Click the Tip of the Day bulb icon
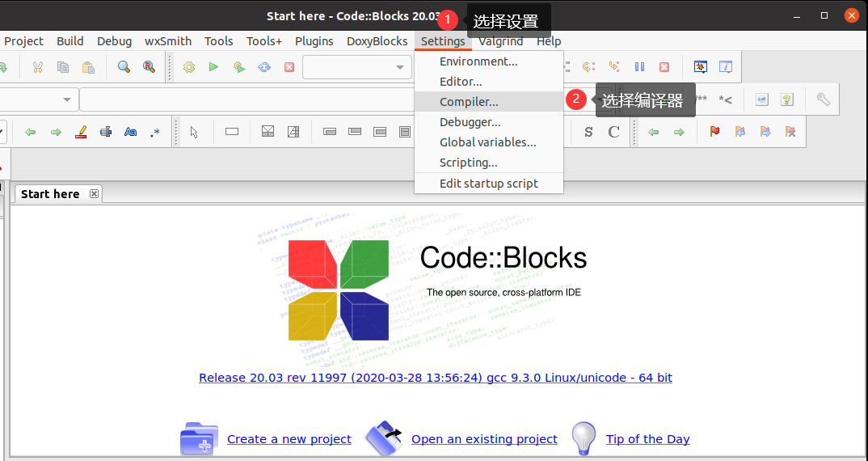The width and height of the screenshot is (868, 461). [584, 439]
